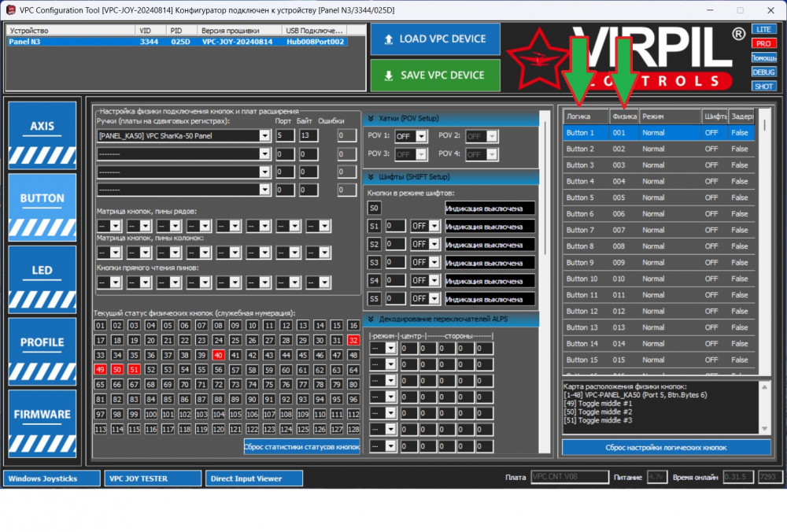Click physical button indicator 128
Image resolution: width=787 pixels, height=532 pixels.
tap(353, 430)
